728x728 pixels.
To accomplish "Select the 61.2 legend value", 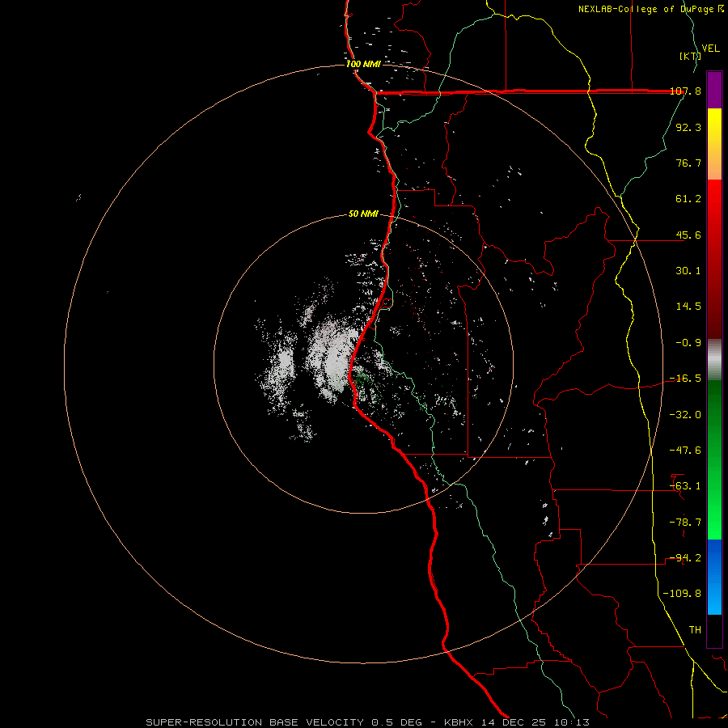I will 688,199.
